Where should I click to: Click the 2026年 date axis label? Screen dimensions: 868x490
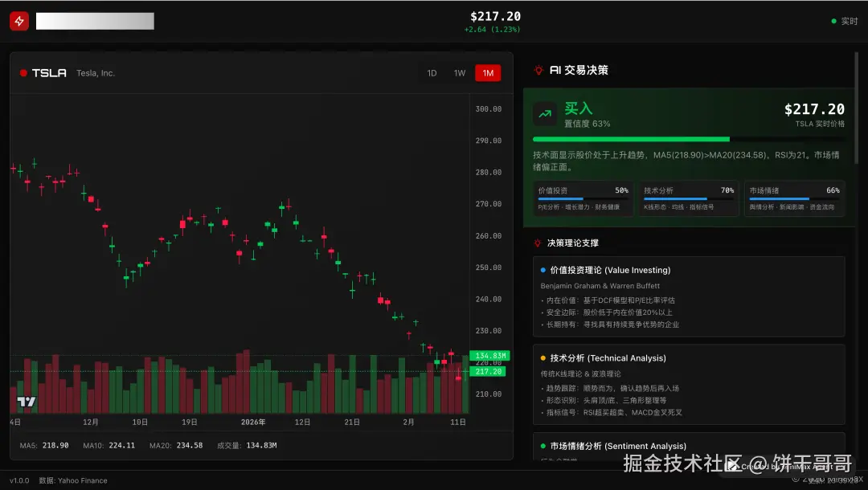pos(253,422)
